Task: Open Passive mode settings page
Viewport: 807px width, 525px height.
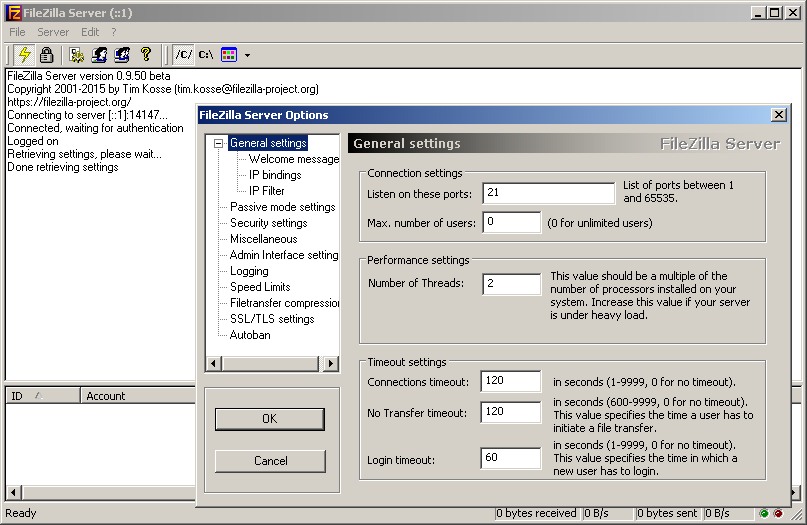Action: pyautogui.click(x=283, y=207)
